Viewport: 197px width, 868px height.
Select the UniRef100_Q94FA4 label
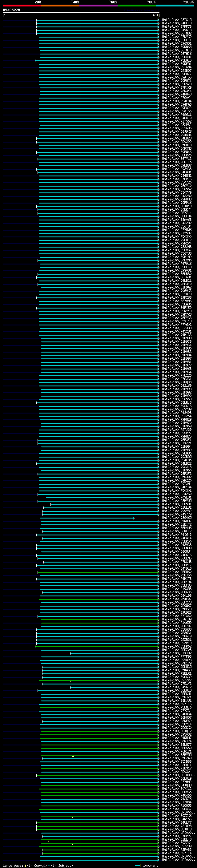click(177, 101)
